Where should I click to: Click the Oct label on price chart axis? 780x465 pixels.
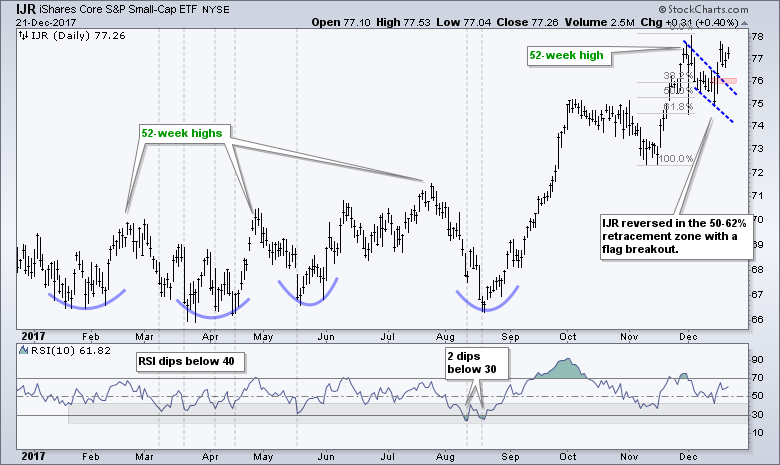(568, 337)
